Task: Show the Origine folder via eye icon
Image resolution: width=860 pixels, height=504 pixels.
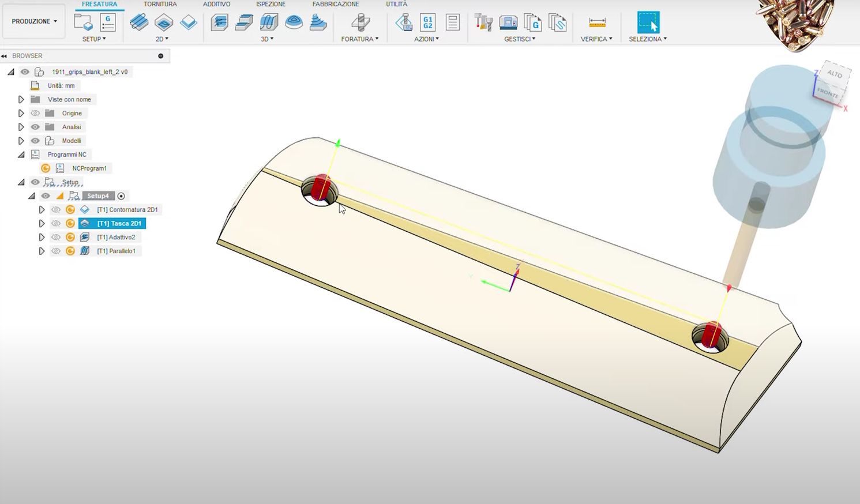Action: [x=35, y=114]
